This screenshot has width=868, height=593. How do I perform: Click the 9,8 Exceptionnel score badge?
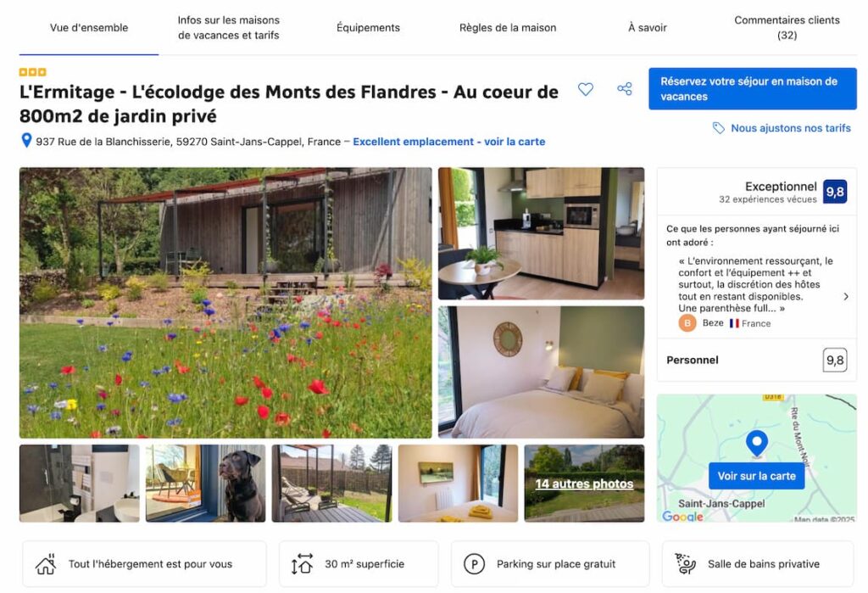point(835,192)
